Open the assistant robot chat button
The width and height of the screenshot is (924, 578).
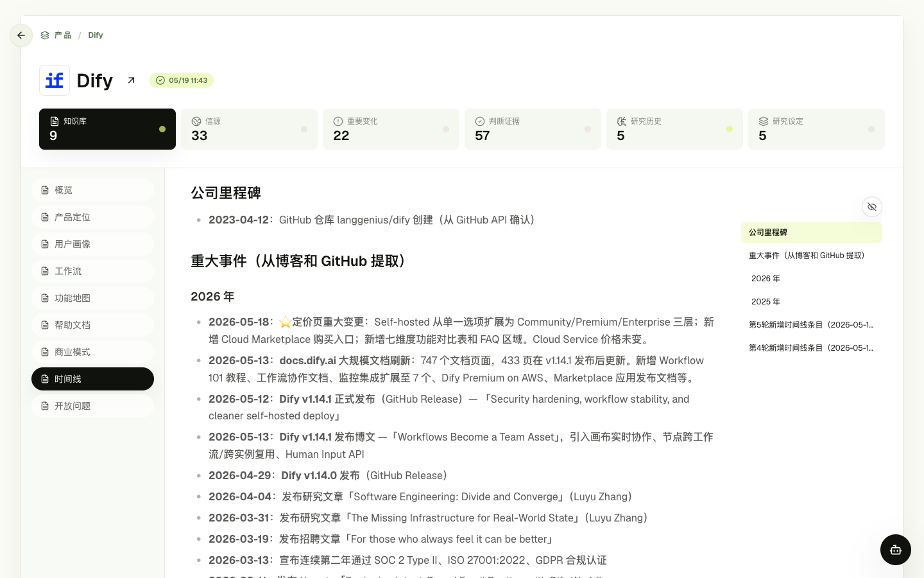[896, 550]
